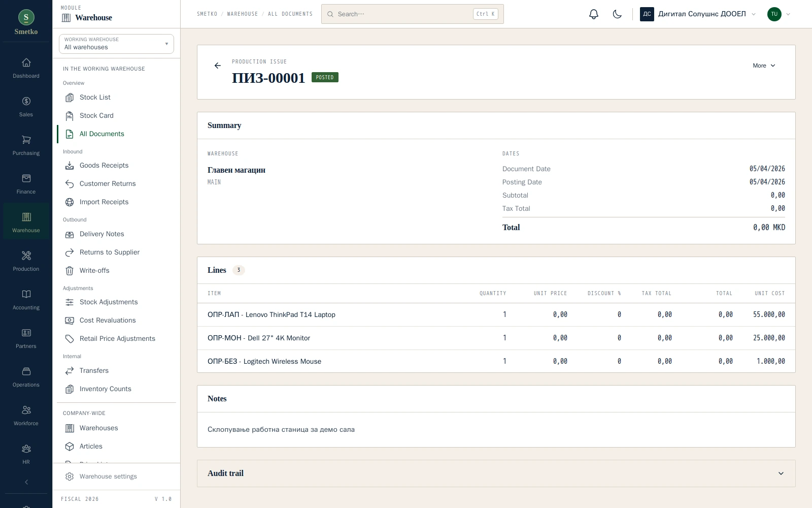Go back using the arrow icon

click(218, 66)
